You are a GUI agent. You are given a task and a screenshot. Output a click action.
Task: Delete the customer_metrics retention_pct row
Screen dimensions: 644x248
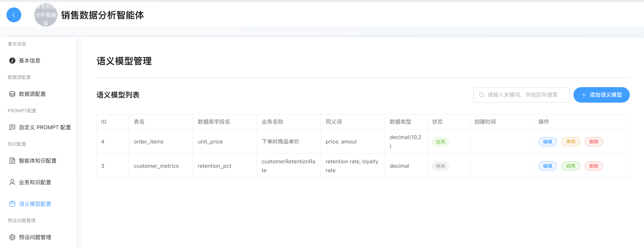click(594, 166)
